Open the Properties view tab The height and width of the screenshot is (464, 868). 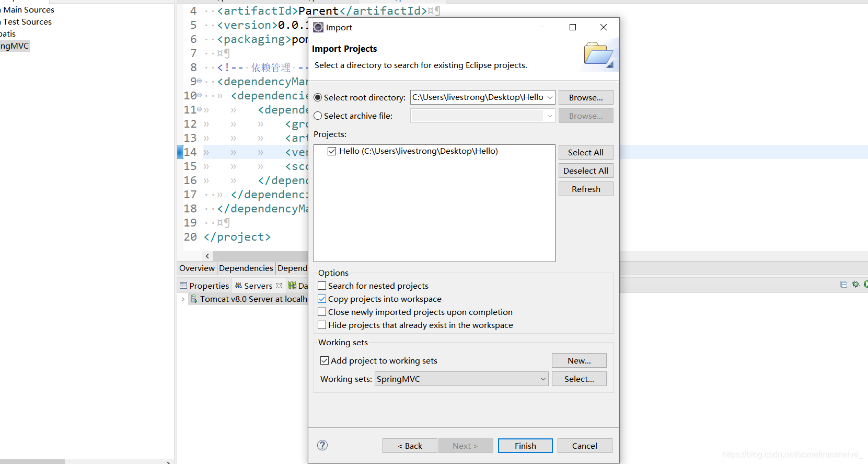204,286
